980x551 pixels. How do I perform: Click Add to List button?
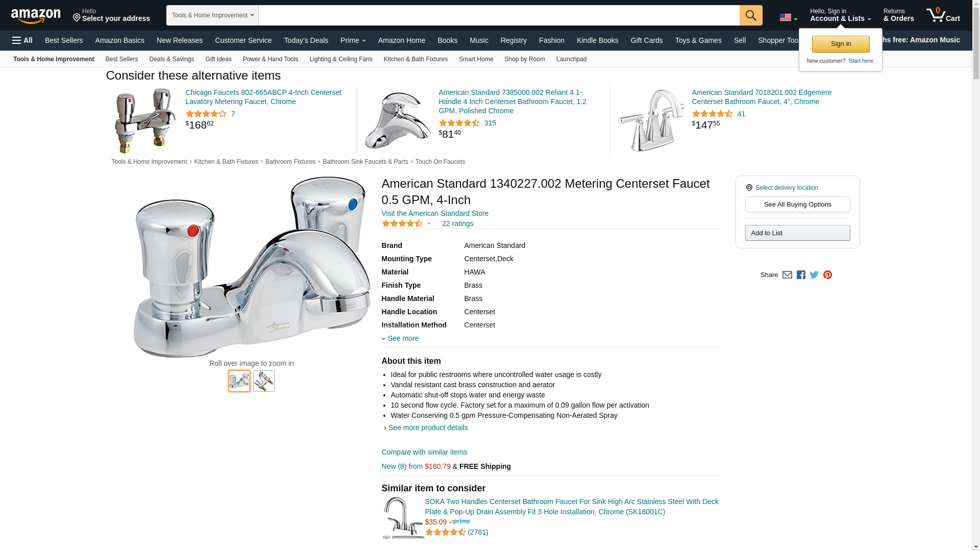tap(797, 233)
